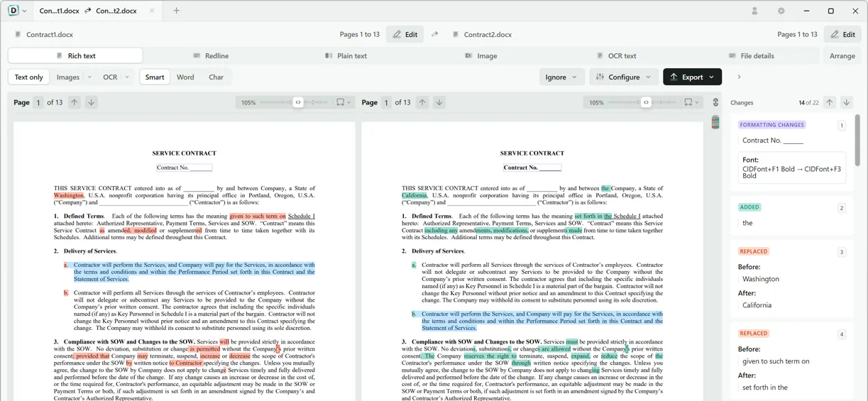Switch to the Redline tab

(211, 55)
